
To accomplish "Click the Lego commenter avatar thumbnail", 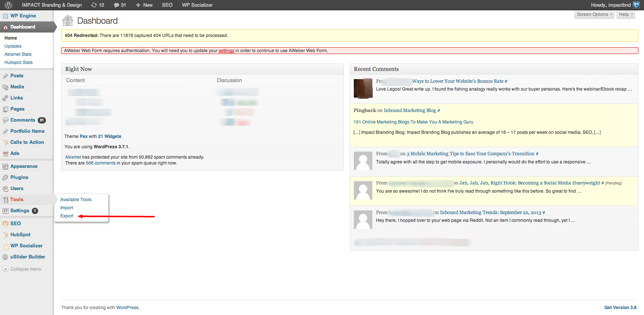I will 363,88.
